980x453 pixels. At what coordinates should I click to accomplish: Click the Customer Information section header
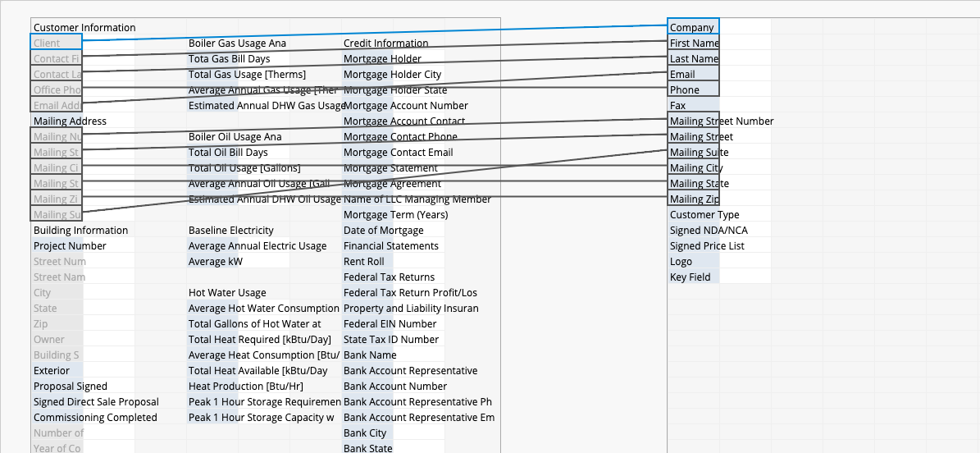click(x=84, y=27)
